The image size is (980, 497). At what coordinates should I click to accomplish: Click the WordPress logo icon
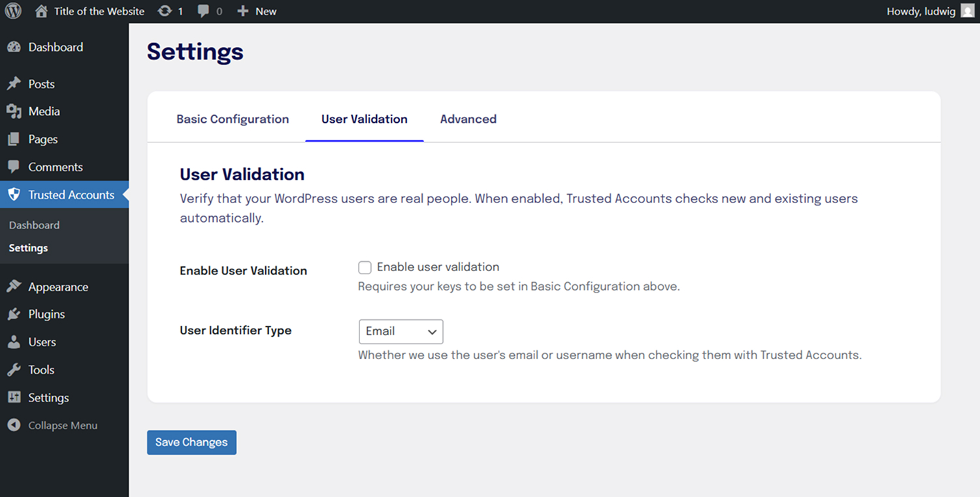tap(13, 11)
